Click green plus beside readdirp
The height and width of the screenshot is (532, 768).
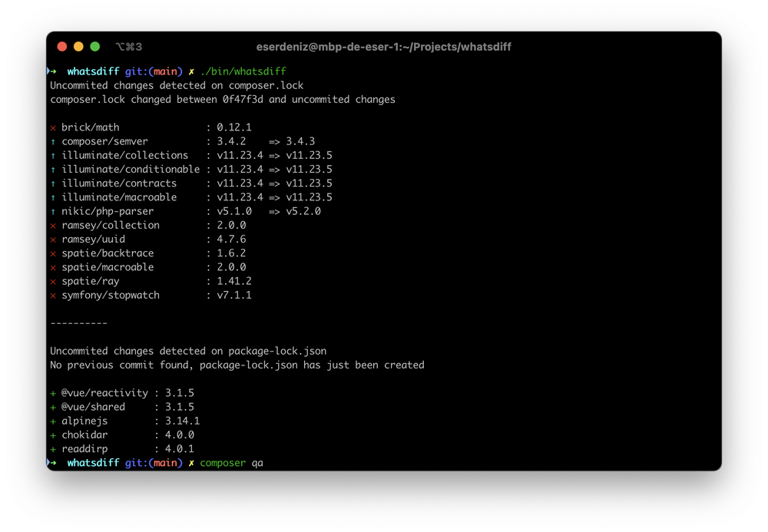[53, 449]
